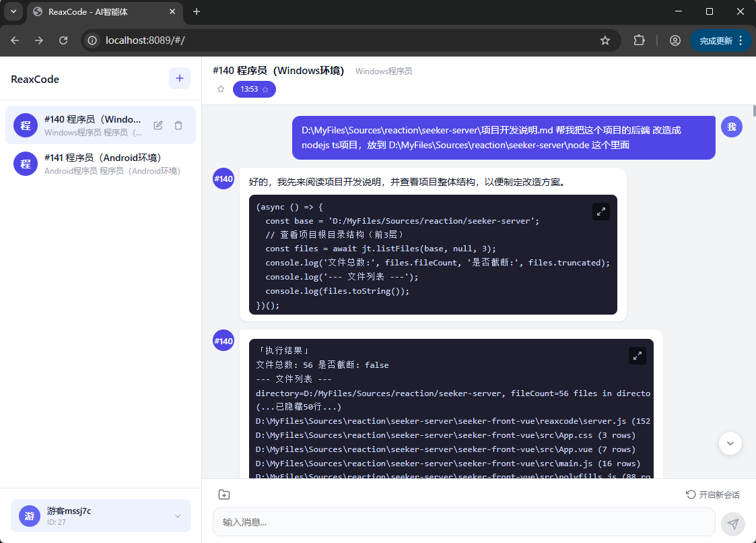Open the tab search dropdown
This screenshot has width=756, height=543.
coord(13,11)
